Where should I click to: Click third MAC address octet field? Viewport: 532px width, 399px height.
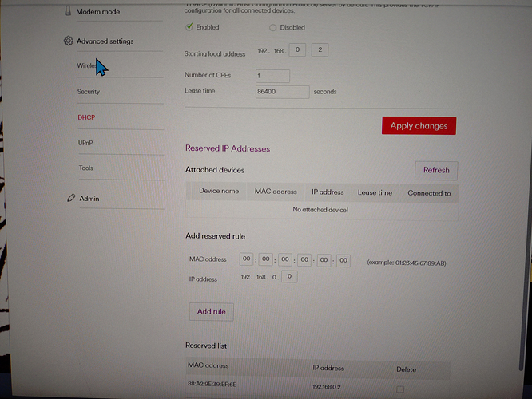click(285, 259)
